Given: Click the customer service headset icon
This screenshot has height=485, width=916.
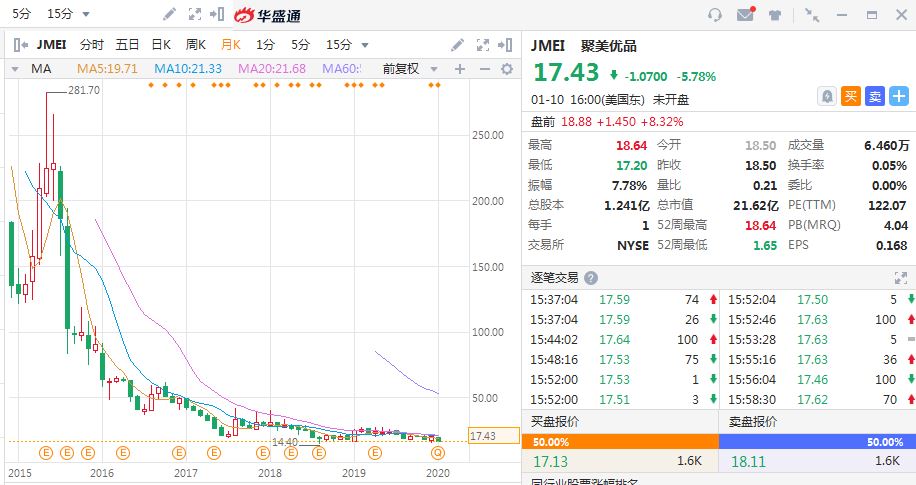Looking at the screenshot, I should [714, 15].
